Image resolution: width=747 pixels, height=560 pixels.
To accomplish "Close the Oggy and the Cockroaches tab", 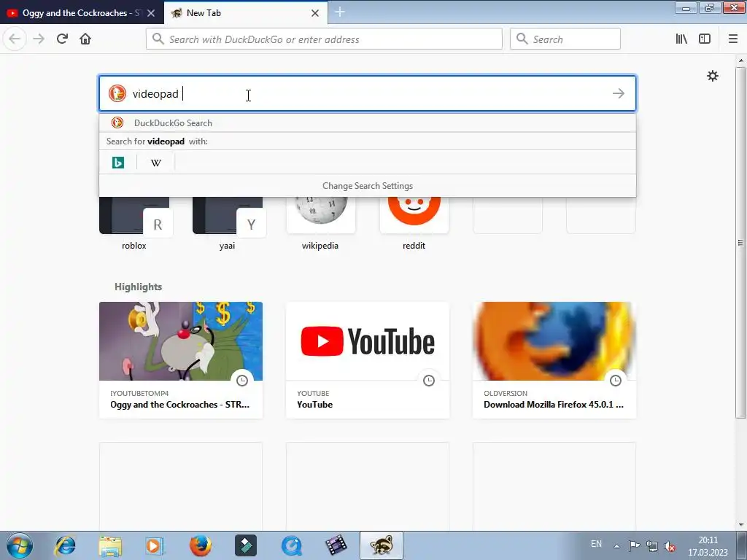I will click(151, 13).
